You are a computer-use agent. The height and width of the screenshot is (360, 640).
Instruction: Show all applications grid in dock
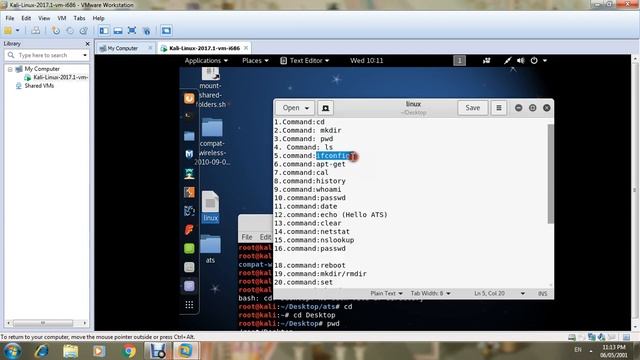coord(189,304)
